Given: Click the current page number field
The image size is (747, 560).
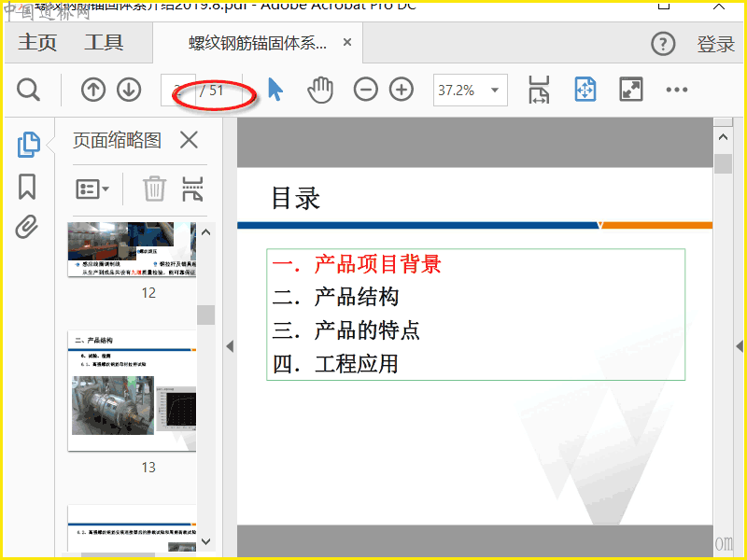Looking at the screenshot, I should tap(177, 90).
